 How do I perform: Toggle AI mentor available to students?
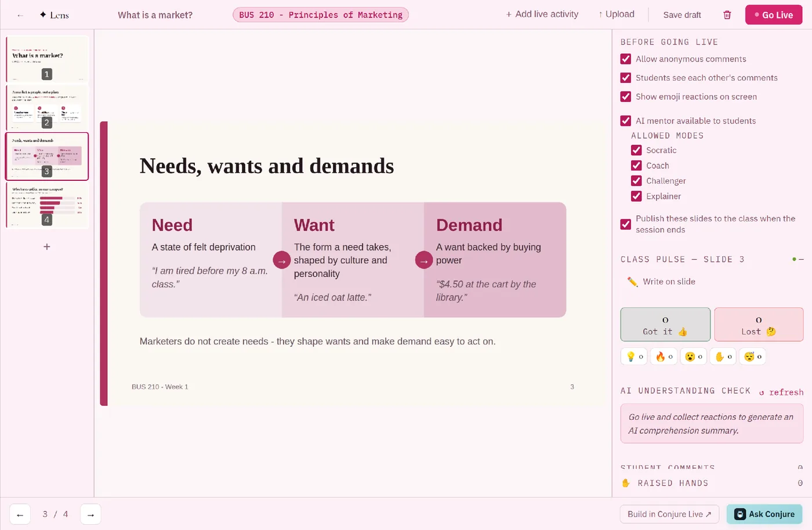click(626, 121)
